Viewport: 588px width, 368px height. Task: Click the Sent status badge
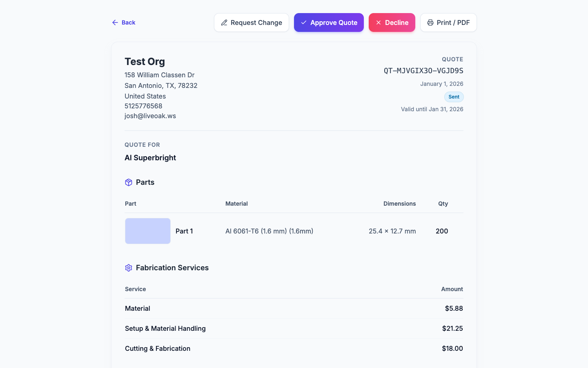pos(454,97)
